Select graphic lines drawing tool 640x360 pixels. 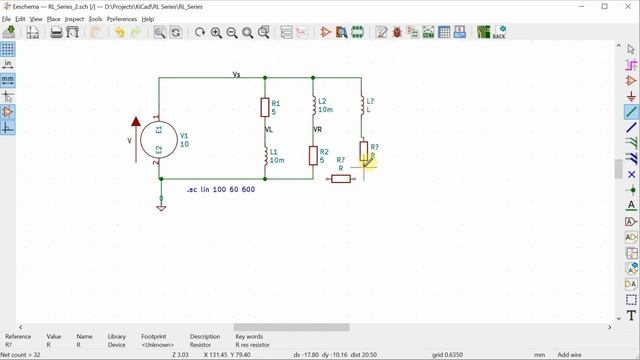tap(631, 300)
